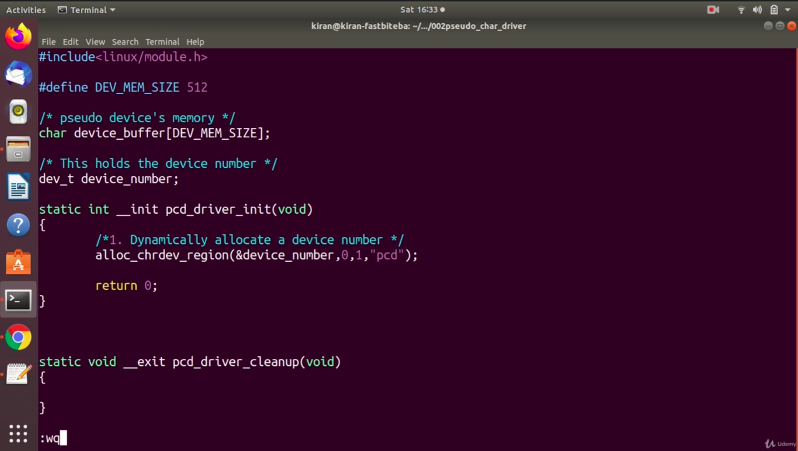
Task: Click alloc_chrdev_region call
Action: point(256,255)
